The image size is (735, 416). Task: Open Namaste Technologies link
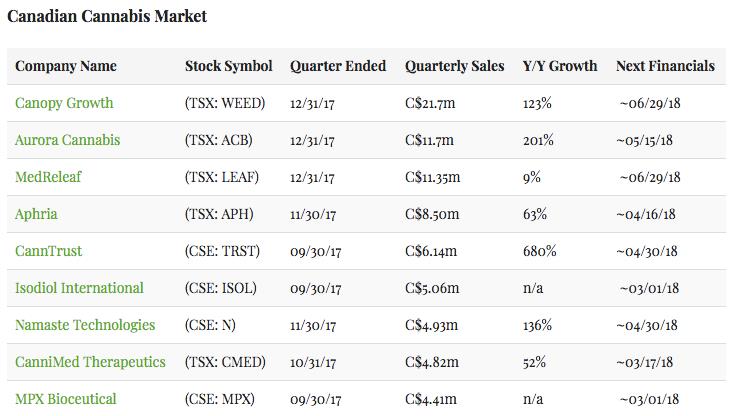pos(85,325)
